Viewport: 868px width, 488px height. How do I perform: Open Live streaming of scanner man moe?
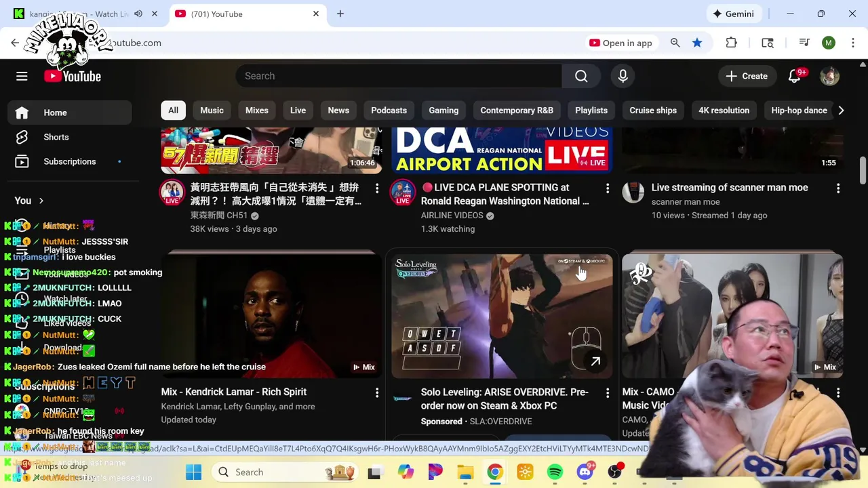click(x=730, y=187)
